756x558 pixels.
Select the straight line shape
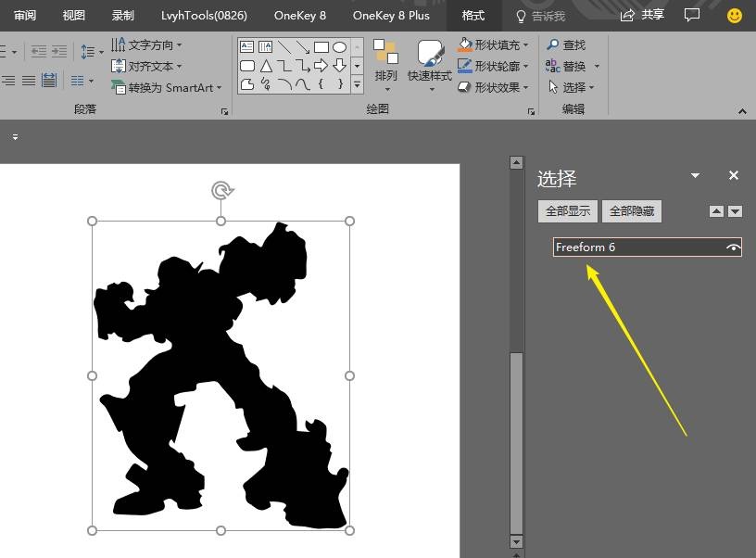tap(284, 46)
